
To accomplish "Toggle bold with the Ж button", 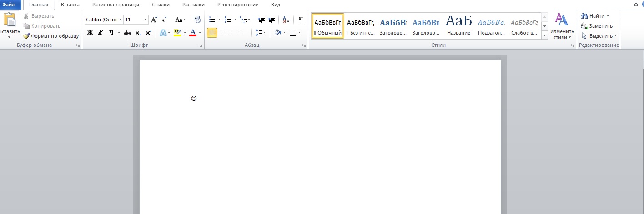I will click(x=90, y=33).
